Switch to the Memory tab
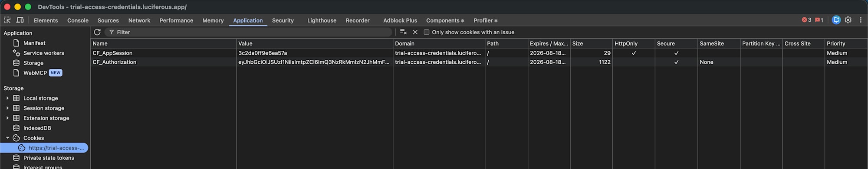 click(x=213, y=20)
